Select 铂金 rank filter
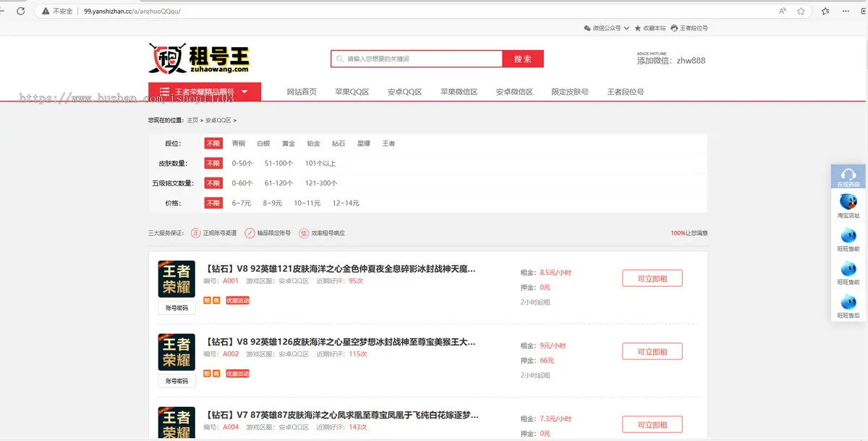Image resolution: width=868 pixels, height=441 pixels. [x=313, y=143]
